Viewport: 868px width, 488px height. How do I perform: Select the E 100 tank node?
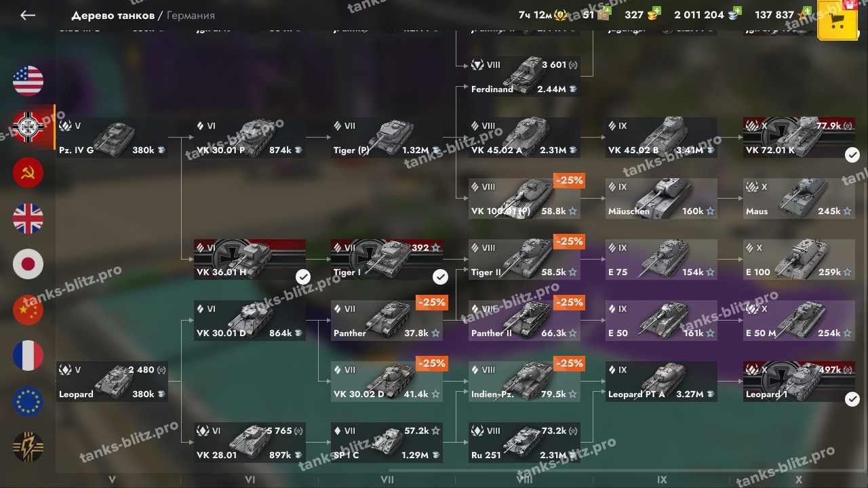[798, 260]
